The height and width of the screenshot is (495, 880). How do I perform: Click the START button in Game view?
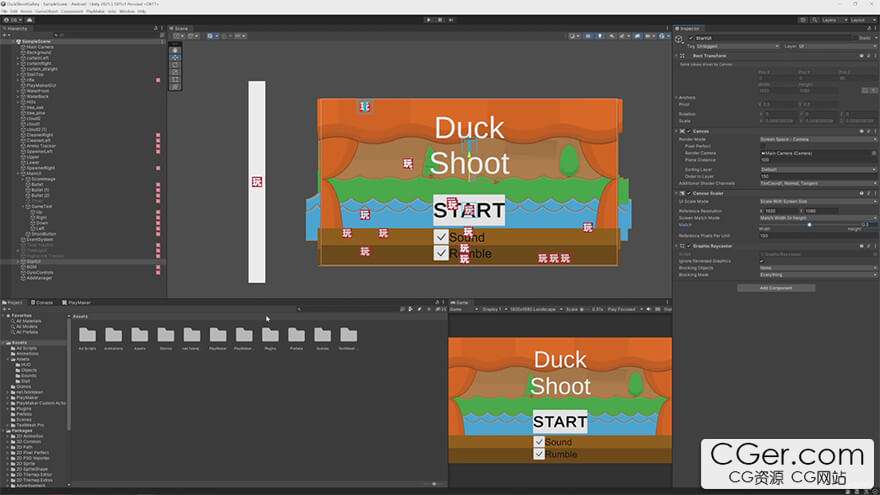coord(560,421)
